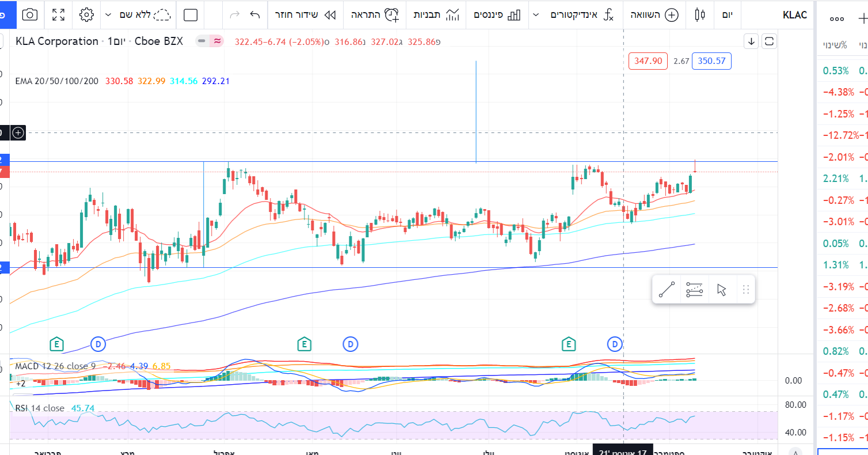Open the watchlist three-dots menu
The image size is (868, 455).
tap(836, 18)
